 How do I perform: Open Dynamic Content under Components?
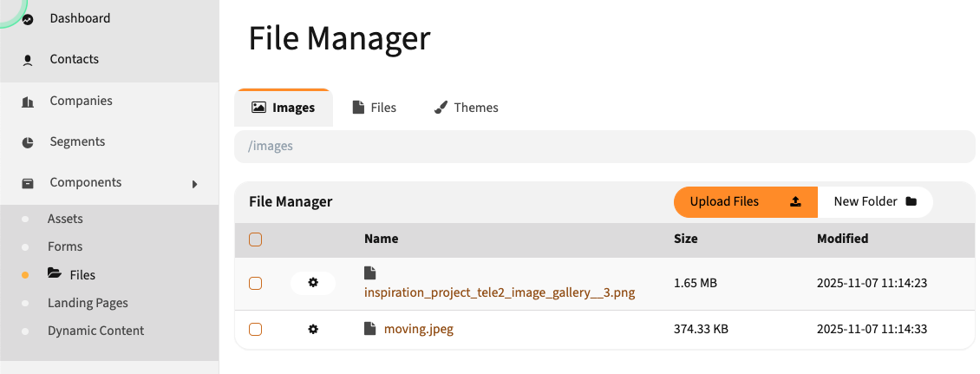95,331
